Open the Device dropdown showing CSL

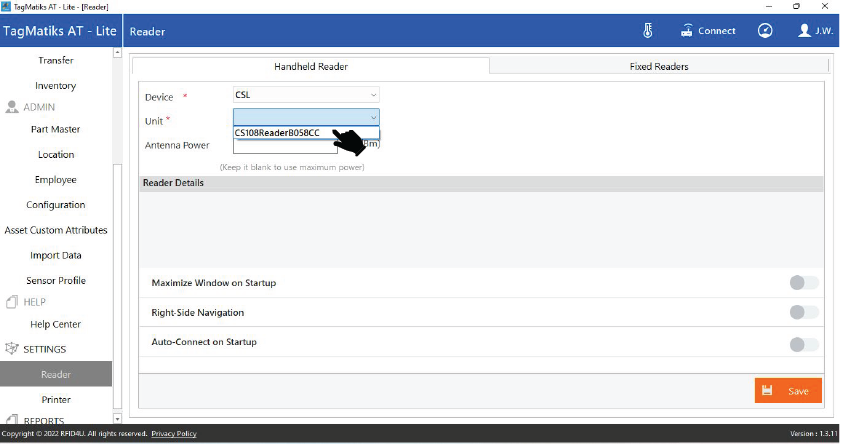pyautogui.click(x=306, y=96)
